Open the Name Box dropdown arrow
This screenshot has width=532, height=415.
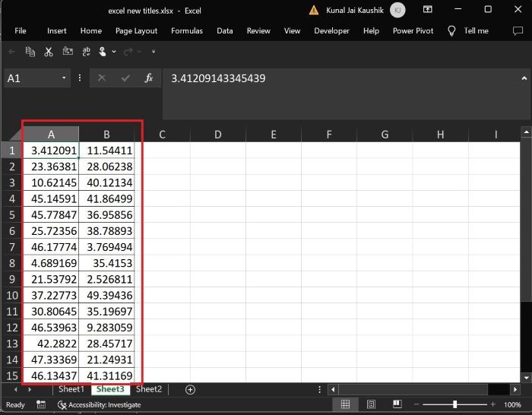click(x=64, y=78)
